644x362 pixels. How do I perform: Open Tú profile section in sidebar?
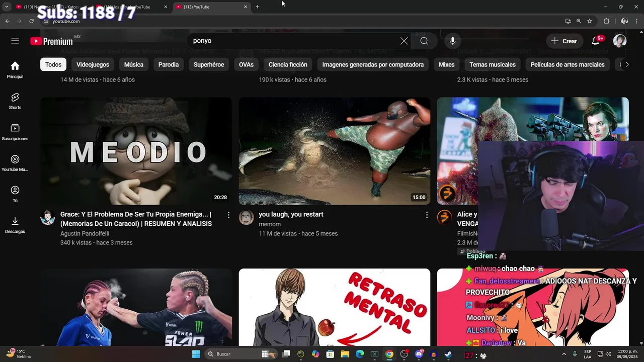click(x=15, y=194)
